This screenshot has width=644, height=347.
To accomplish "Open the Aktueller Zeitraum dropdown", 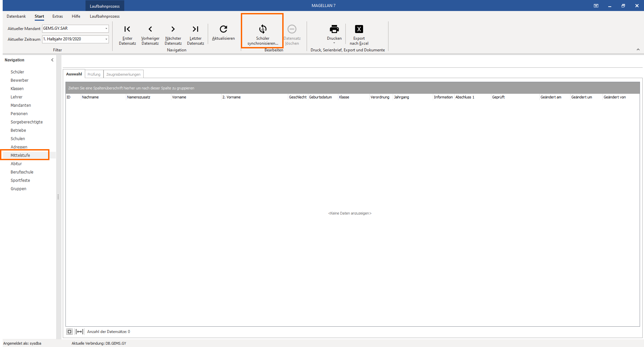I will click(107, 39).
